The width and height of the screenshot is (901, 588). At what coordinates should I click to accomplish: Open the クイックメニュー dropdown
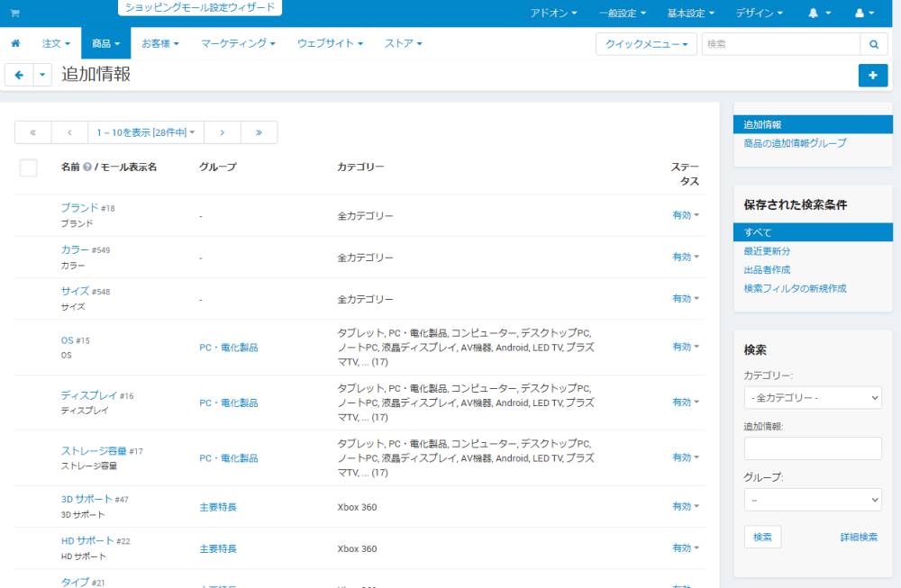pyautogui.click(x=646, y=43)
